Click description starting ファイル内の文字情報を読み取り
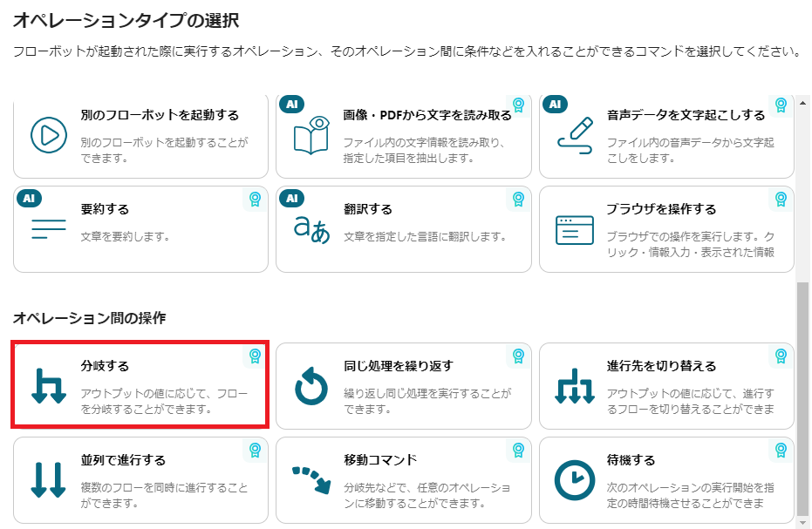This screenshot has height=529, width=812. click(424, 150)
